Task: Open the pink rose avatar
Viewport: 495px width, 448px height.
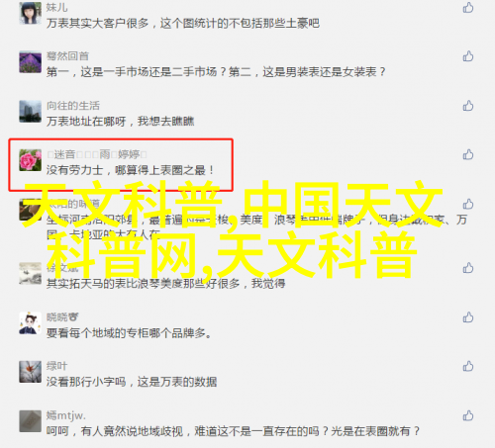Action: point(31,160)
